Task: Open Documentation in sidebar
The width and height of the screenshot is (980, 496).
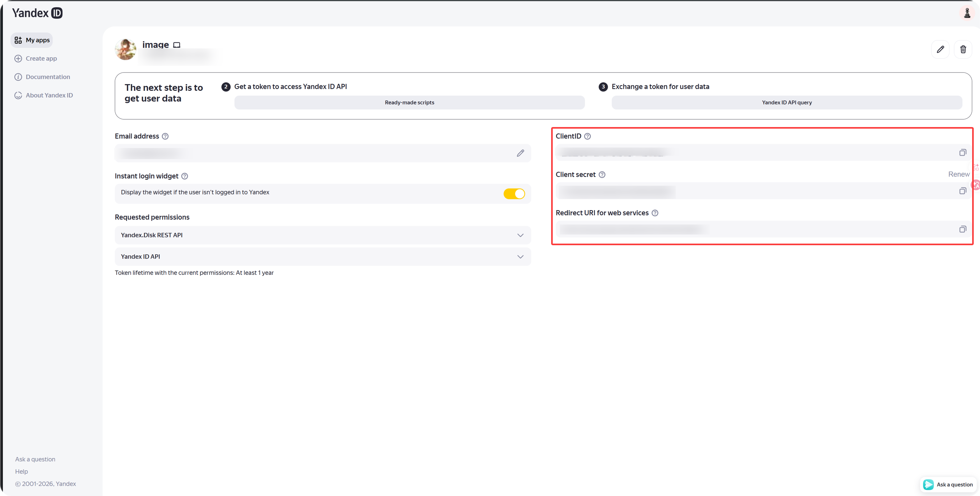Action: (42, 77)
